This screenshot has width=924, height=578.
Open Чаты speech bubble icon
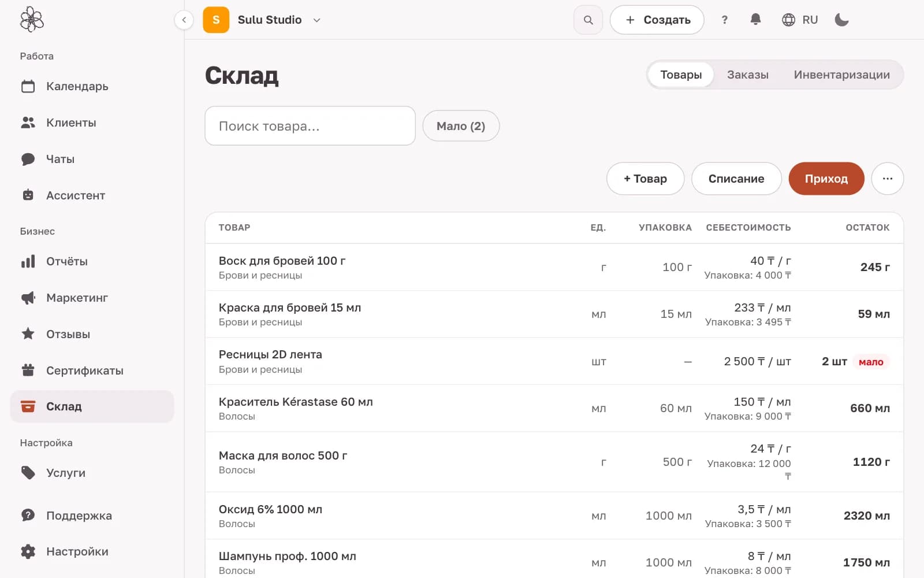28,159
